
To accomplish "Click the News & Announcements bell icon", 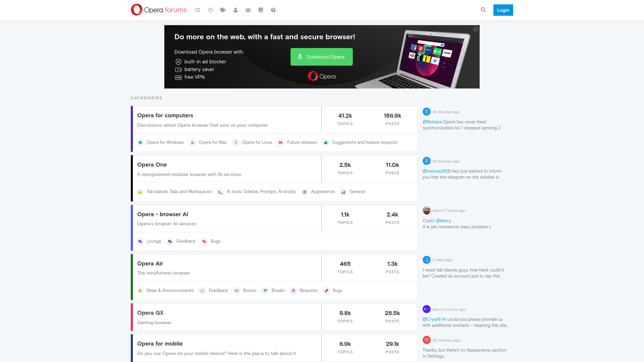I will point(140,291).
